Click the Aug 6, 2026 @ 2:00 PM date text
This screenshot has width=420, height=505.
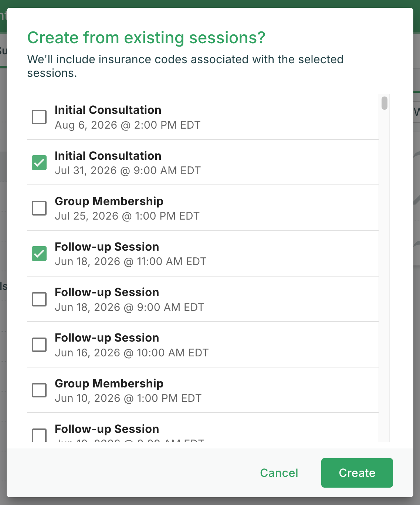click(128, 125)
